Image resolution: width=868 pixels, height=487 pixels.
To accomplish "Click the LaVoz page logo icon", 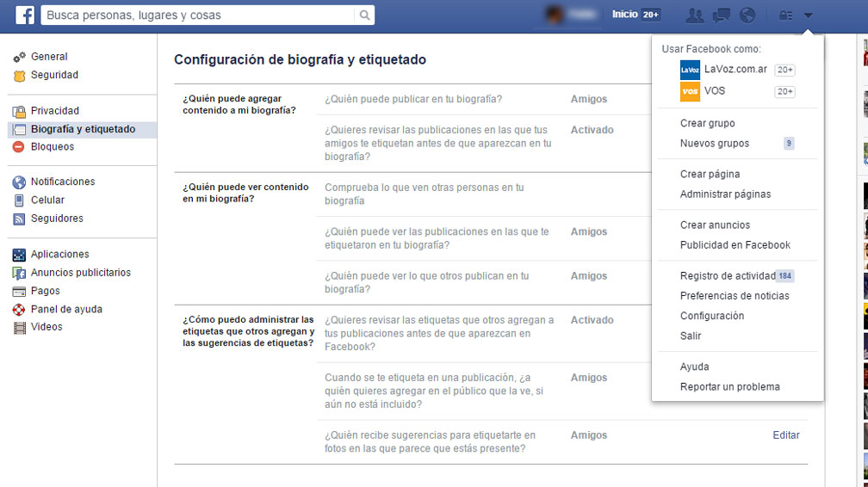I will [690, 70].
